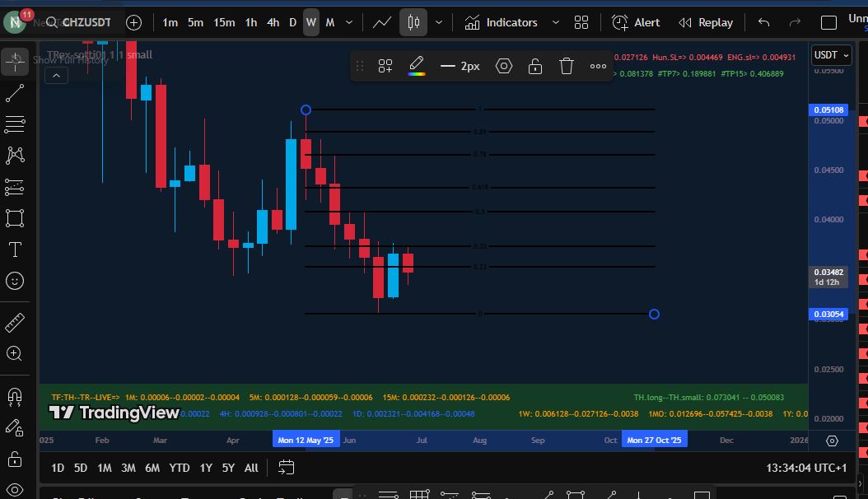Set range to 3M
This screenshot has height=499, width=868.
click(x=128, y=468)
